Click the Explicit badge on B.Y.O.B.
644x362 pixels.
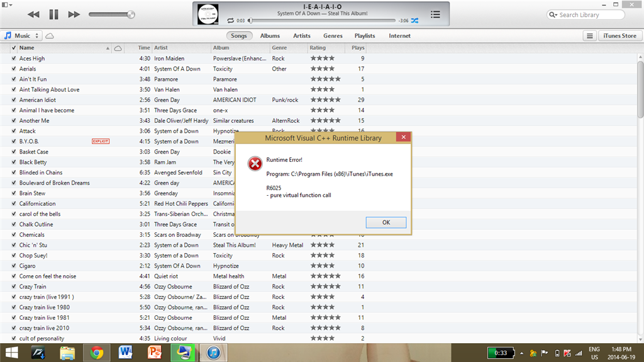tap(101, 141)
